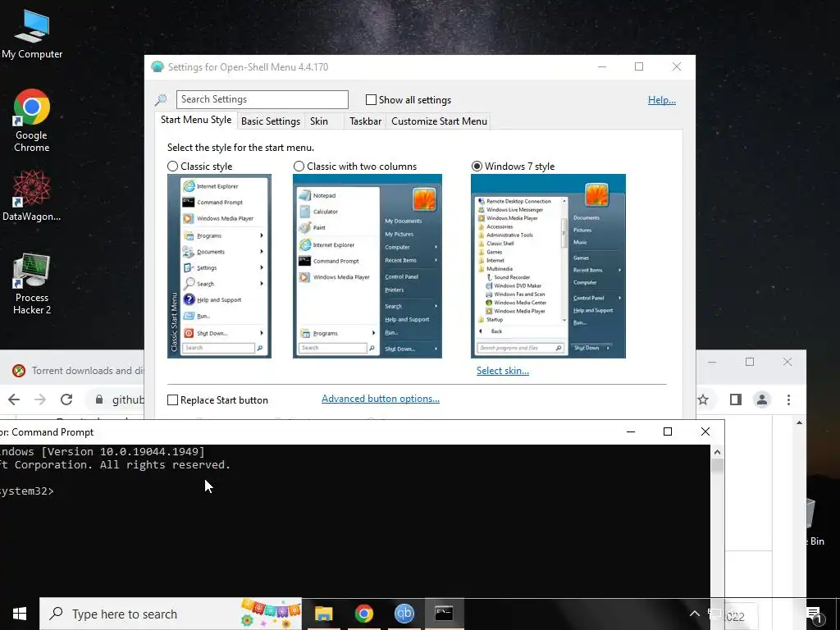Screen dimensions: 840x630
Task: Open the DataWagon desktop shortcut
Action: pos(32,196)
